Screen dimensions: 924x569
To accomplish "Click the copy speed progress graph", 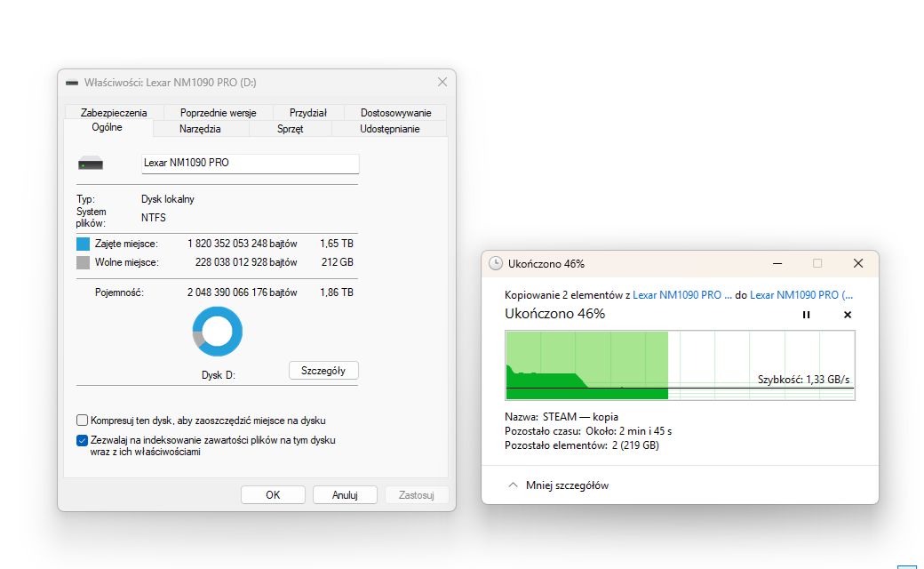I will point(680,365).
